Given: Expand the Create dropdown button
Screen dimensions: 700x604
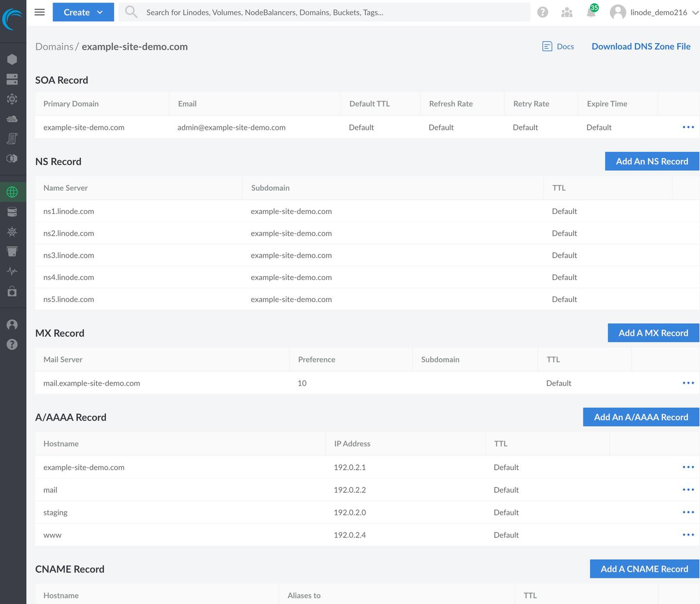Looking at the screenshot, I should [x=83, y=12].
